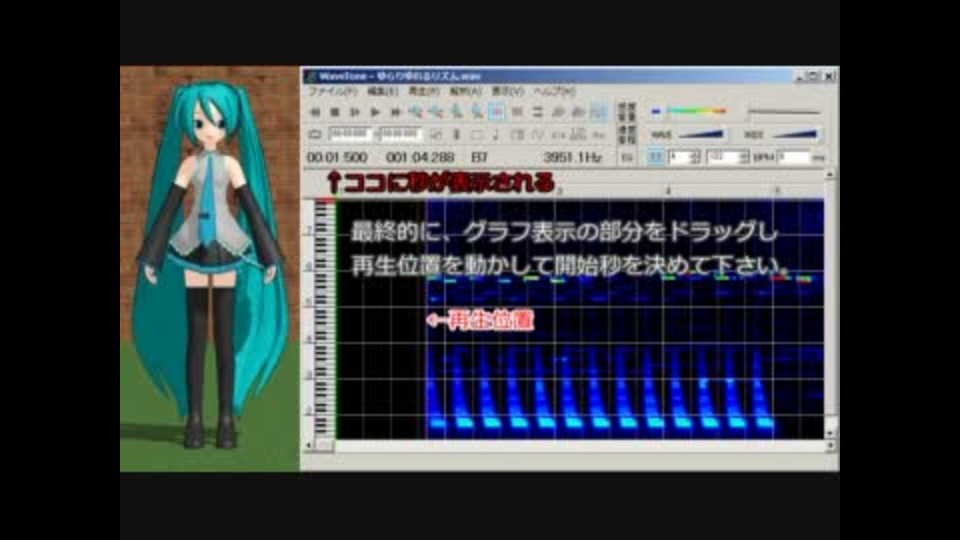Click the frequency readout 3951.1Hz
Image resolution: width=960 pixels, height=540 pixels.
click(x=572, y=157)
